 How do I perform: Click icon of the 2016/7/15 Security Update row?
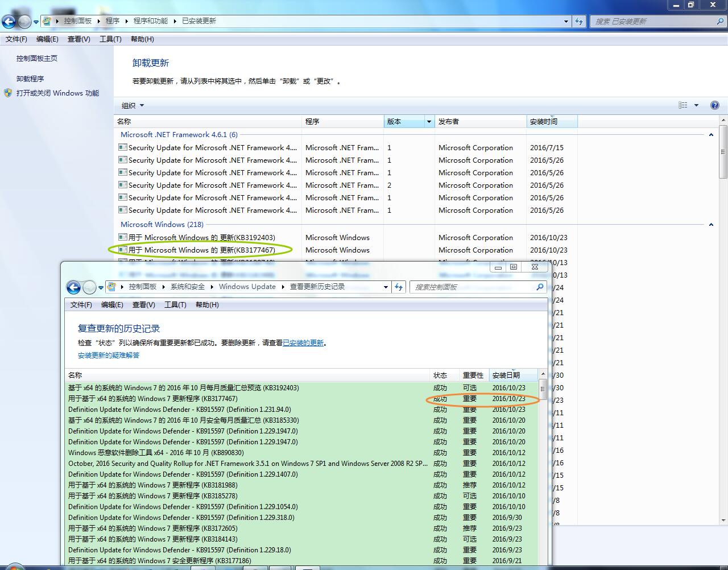point(122,147)
